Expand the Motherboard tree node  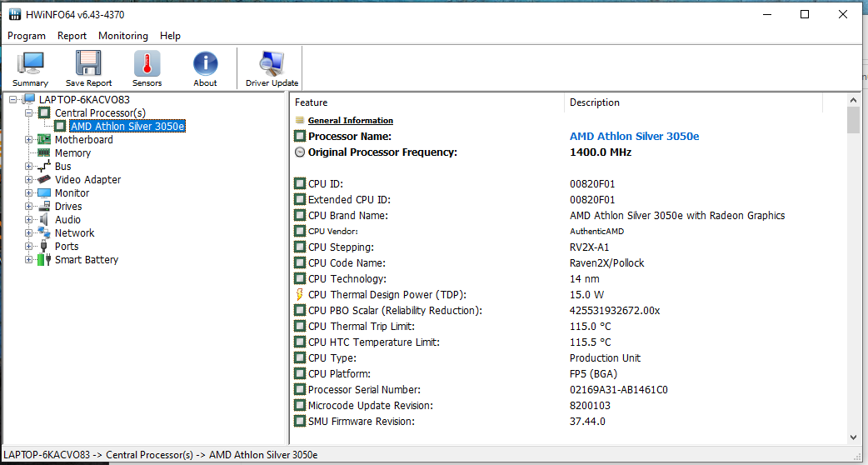click(29, 139)
